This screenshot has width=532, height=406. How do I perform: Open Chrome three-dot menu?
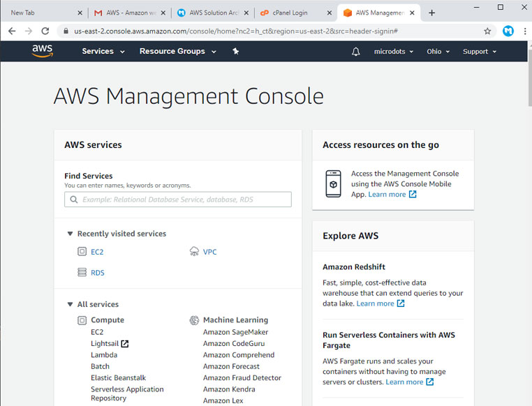point(525,31)
